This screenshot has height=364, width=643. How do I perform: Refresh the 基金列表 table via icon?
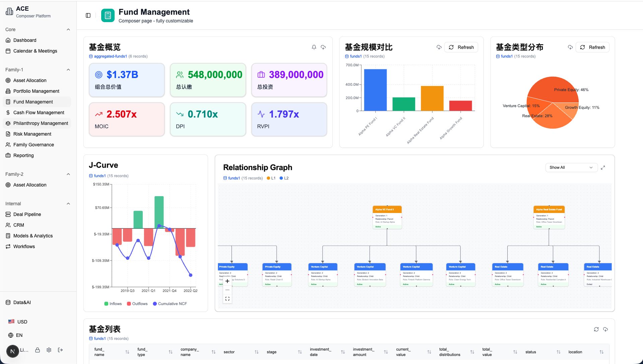pos(596,330)
